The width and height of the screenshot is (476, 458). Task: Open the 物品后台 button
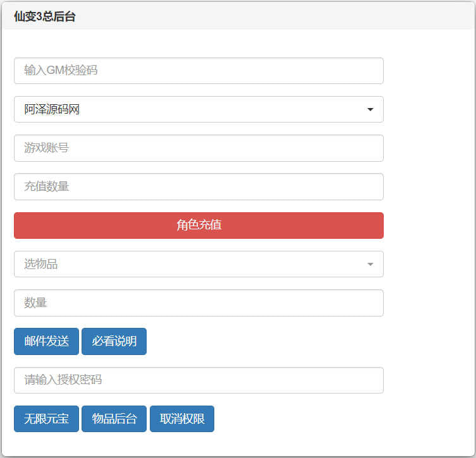114,419
